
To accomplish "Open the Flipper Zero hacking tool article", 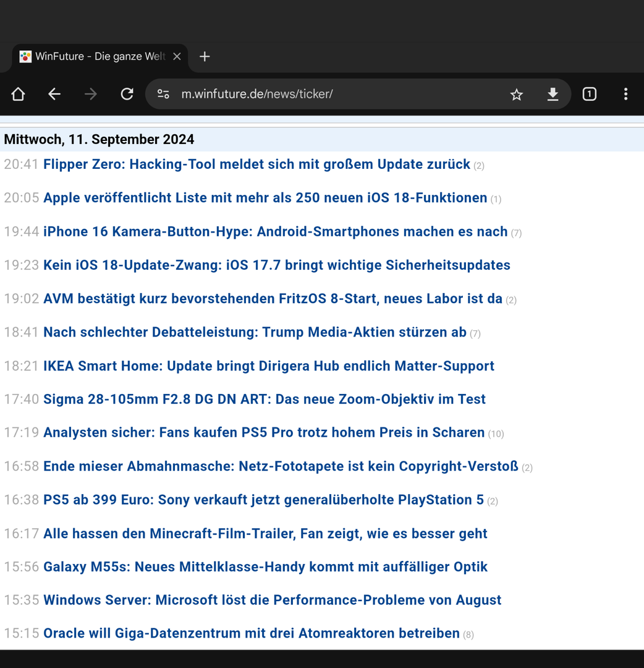I will pyautogui.click(x=256, y=165).
